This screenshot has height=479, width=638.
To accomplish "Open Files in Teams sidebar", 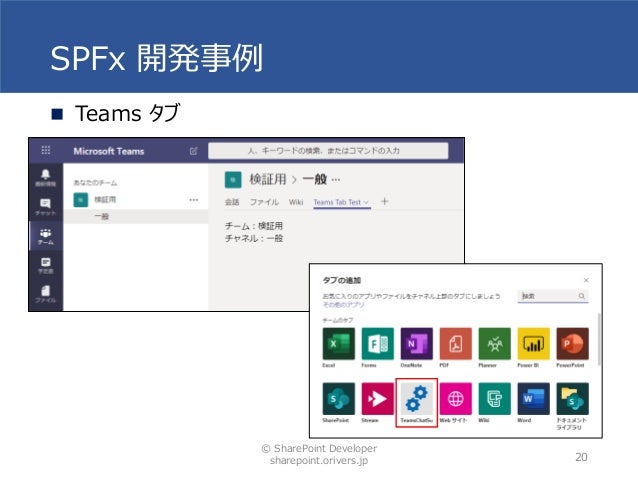I will (x=46, y=294).
